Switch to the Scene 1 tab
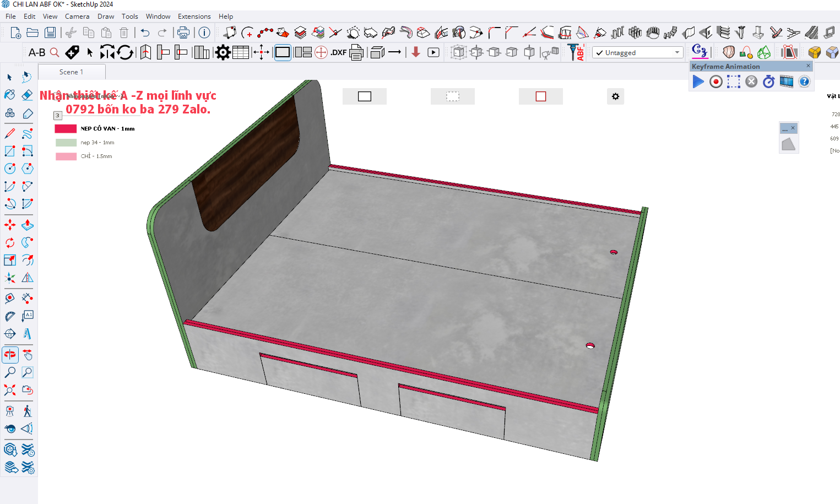840x504 pixels. coord(72,72)
